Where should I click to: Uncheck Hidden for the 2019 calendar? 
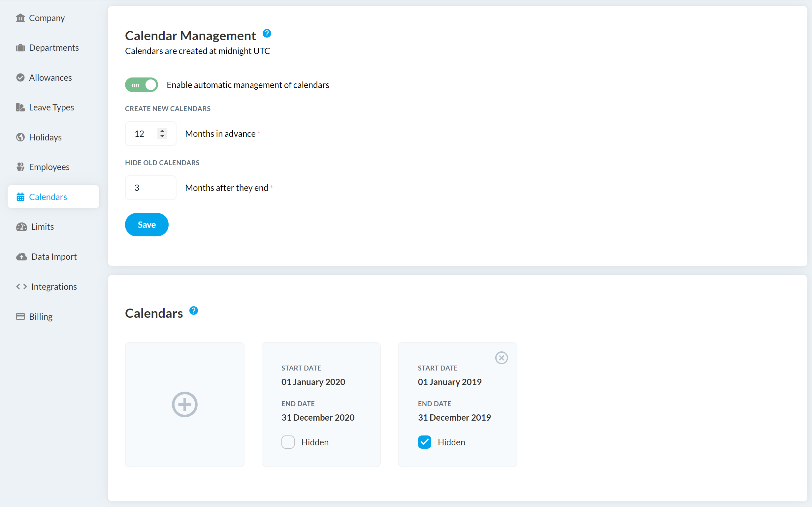(424, 442)
